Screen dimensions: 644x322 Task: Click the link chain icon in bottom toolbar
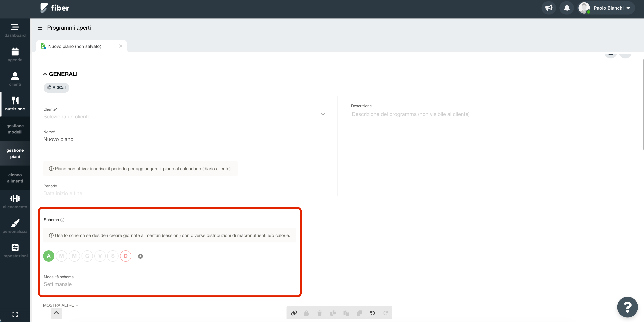tap(294, 313)
